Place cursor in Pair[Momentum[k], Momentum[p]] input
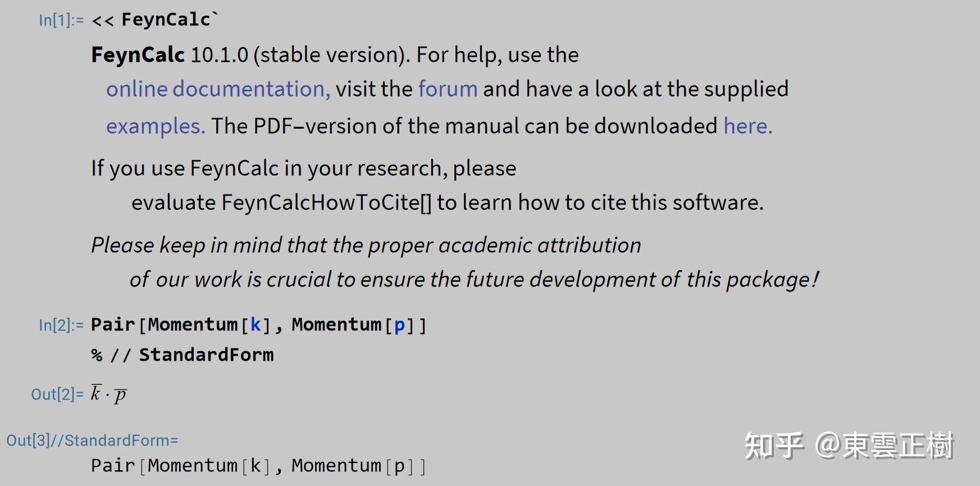This screenshot has height=486, width=980. [259, 325]
